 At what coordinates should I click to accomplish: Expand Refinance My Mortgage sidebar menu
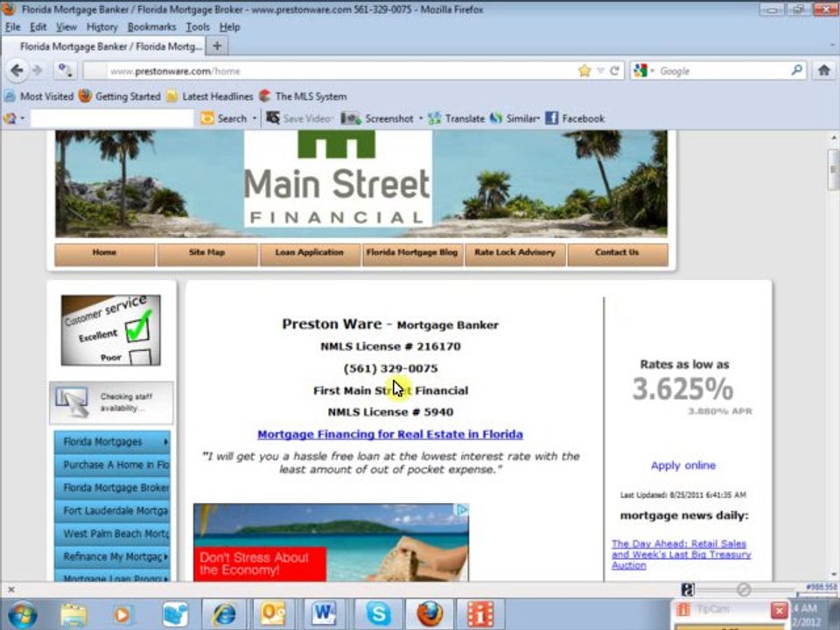point(113,557)
